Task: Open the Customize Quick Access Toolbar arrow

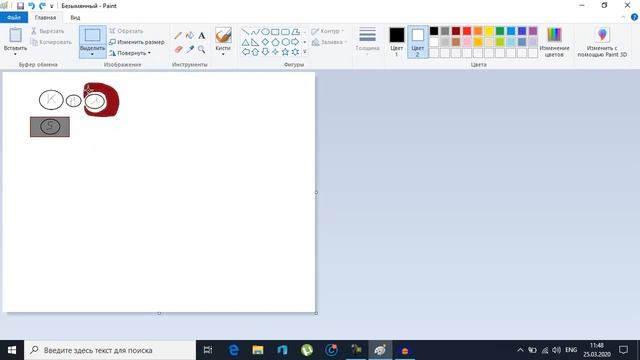Action: (x=52, y=6)
